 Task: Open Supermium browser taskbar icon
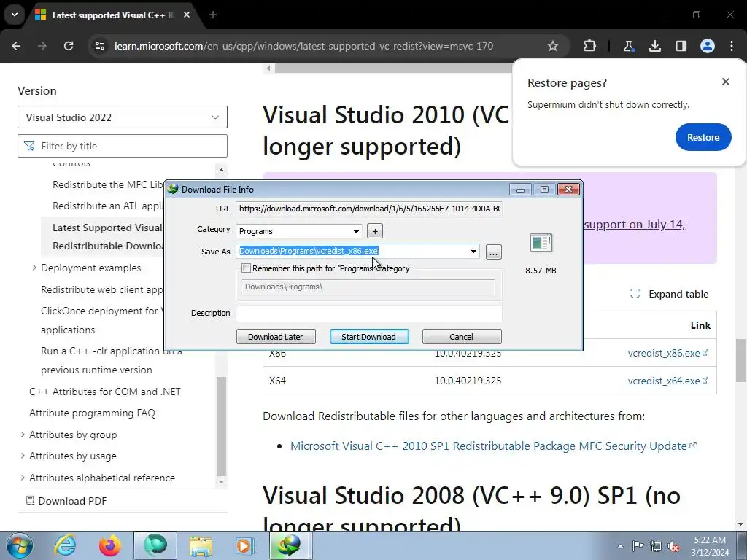click(155, 545)
